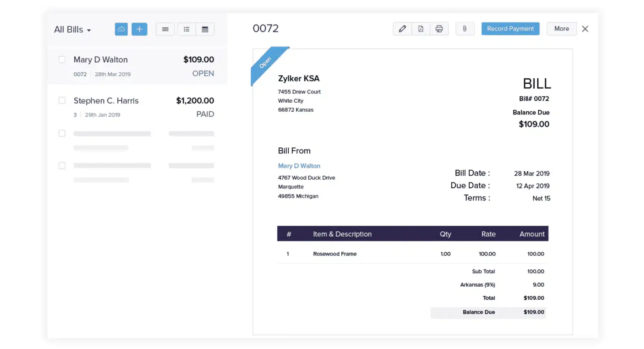
Task: Open the Mary D Walton vendor link
Action: (x=299, y=166)
